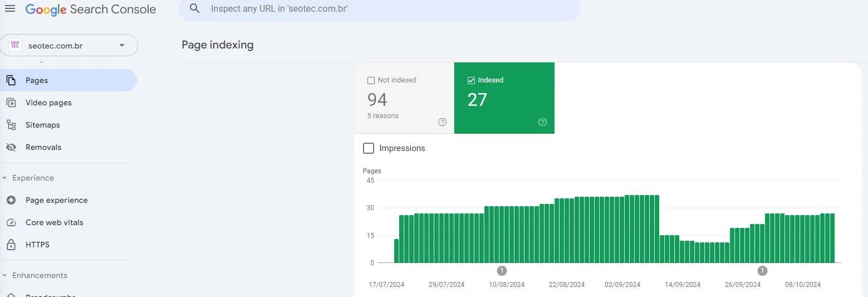Open the Sitemaps section
This screenshot has width=868, height=297.
click(x=68, y=125)
